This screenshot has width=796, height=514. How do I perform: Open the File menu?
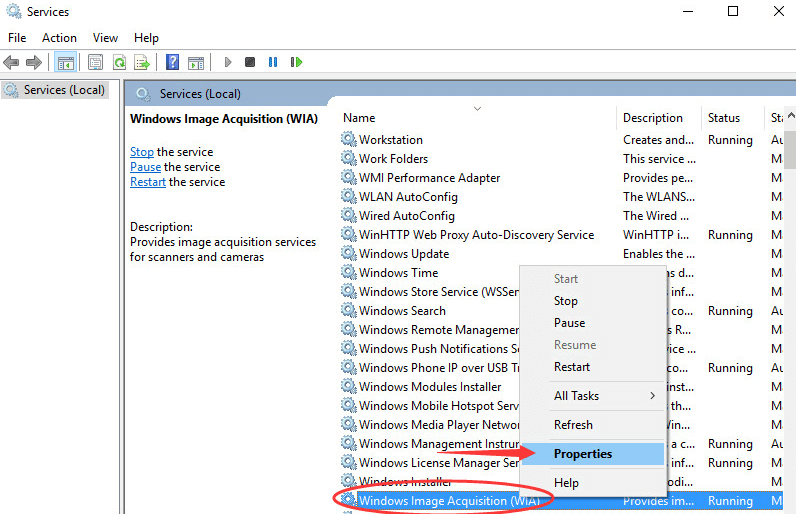17,38
